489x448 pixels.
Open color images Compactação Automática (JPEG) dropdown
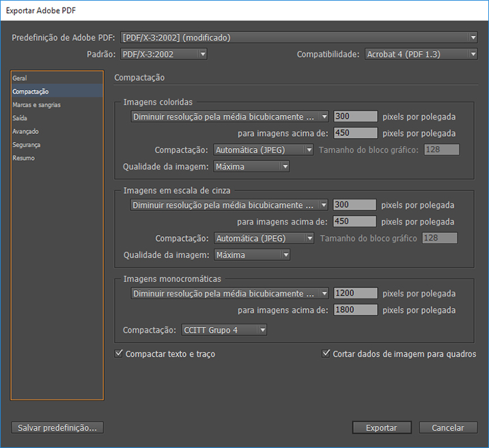[x=263, y=150]
